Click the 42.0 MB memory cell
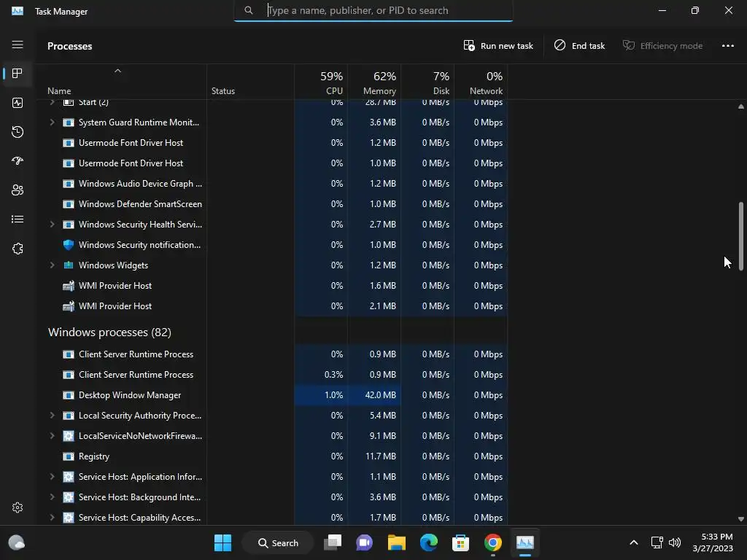747x560 pixels. tap(374, 395)
